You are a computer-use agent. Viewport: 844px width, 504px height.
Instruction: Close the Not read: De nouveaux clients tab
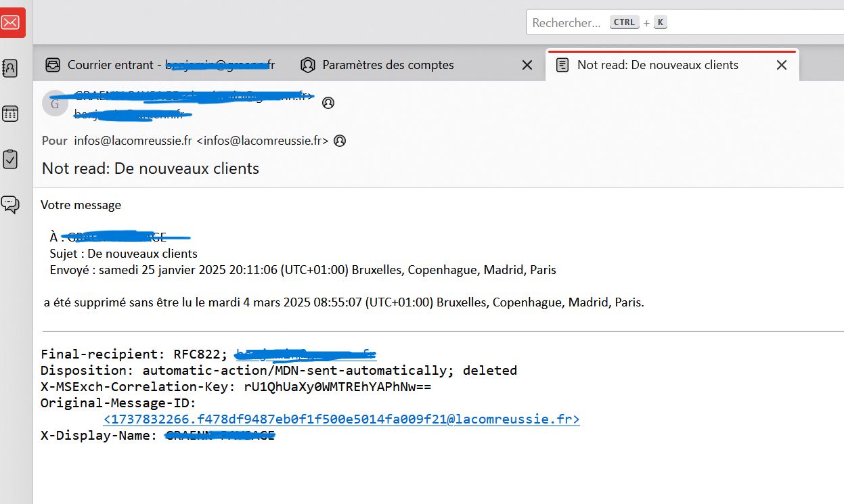click(782, 65)
